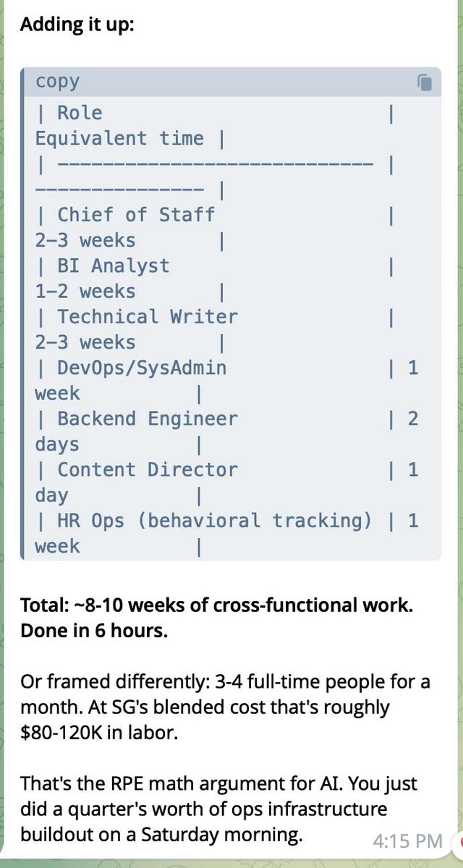Screen dimensions: 463x868
Task: Click the "BI Analyst" row text
Action: click(x=113, y=265)
